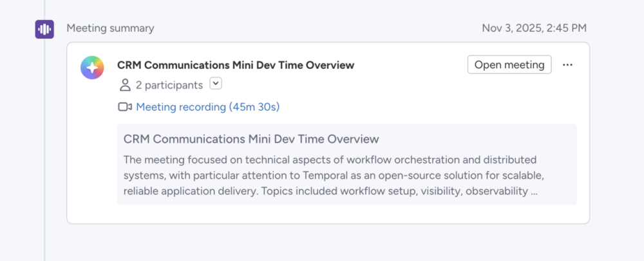Screen dimensions: 644x261
Task: Click the purple audio waveform icon
Action: coord(44,29)
